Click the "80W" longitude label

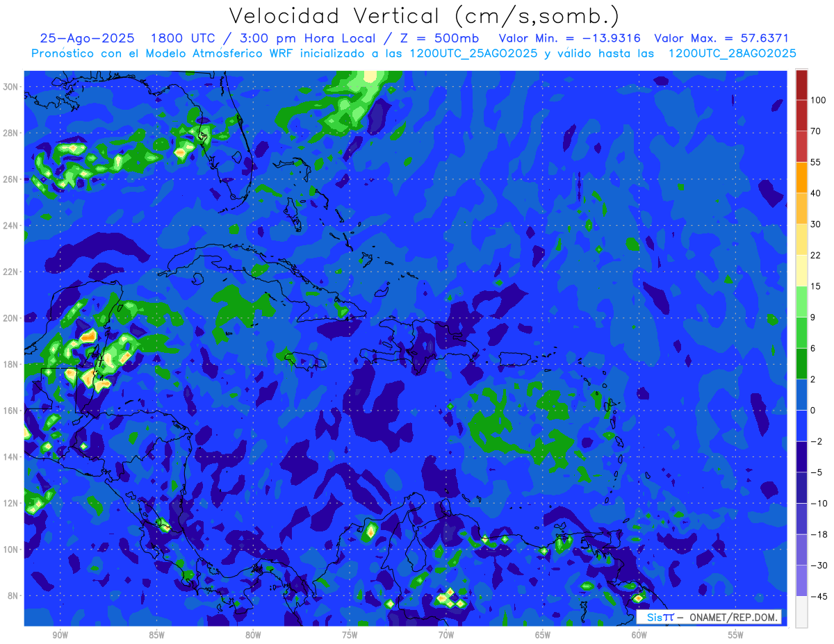(x=253, y=635)
